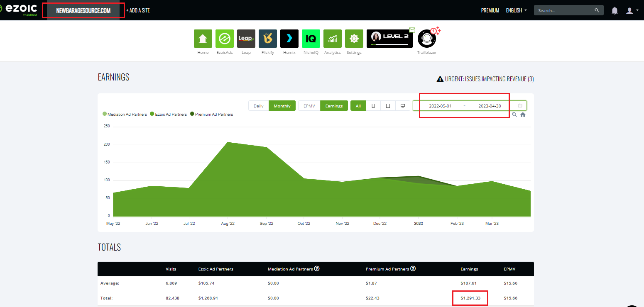Screen dimensions: 644x307
Task: Open the English language dropdown
Action: coord(517,10)
